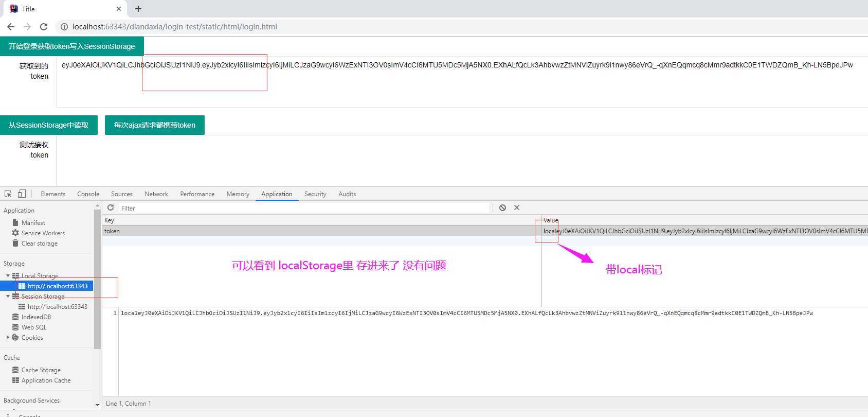Click 开始登录获取token写入SessionStorage button
868x417 pixels.
point(71,46)
